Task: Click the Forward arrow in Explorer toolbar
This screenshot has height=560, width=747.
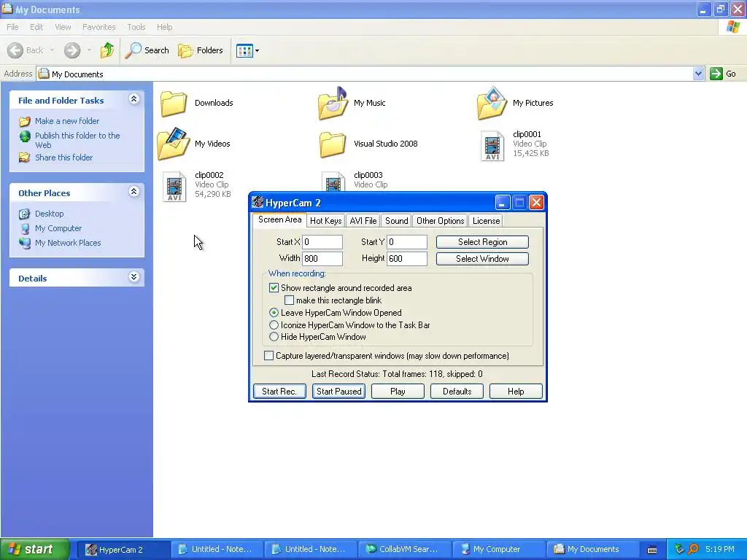Action: (72, 50)
